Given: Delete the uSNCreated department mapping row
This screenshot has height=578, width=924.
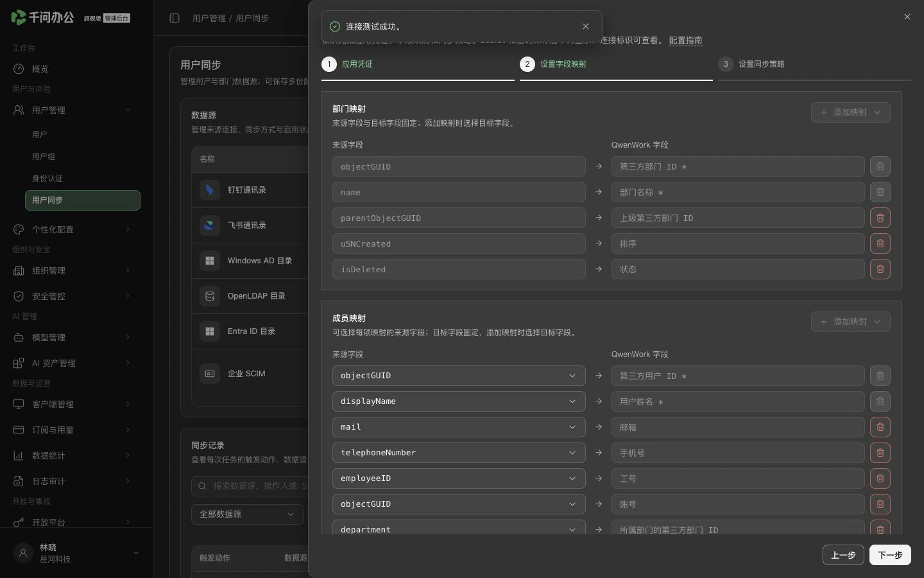Looking at the screenshot, I should [880, 243].
